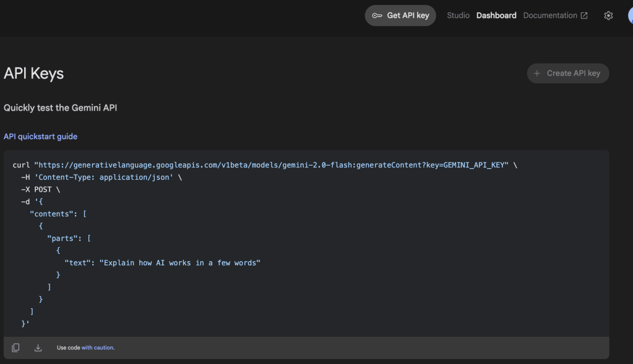Click the "Quickly test the Gemini API" text
Viewport: 633px width, 364px height.
[60, 108]
